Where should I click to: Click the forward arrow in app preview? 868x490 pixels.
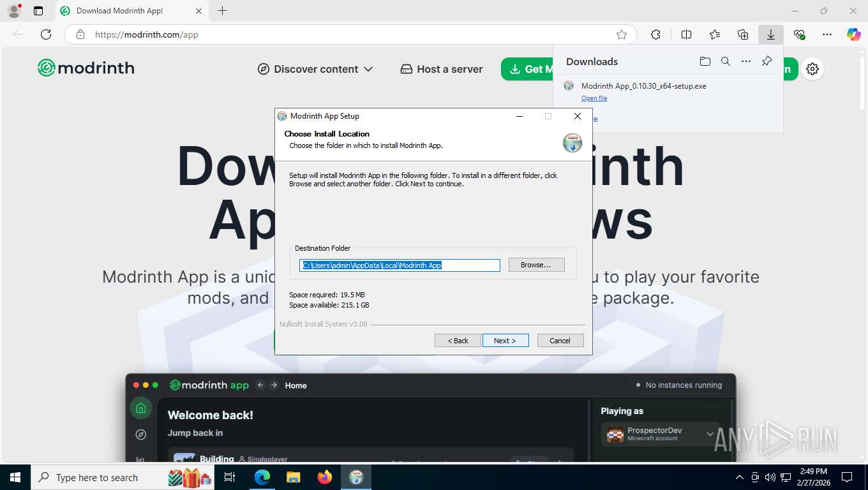click(274, 385)
